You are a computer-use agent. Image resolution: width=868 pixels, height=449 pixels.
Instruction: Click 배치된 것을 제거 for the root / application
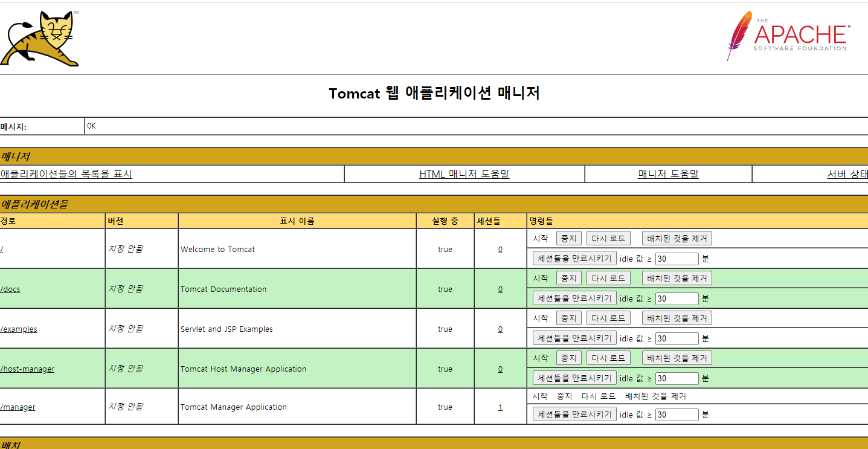click(677, 238)
